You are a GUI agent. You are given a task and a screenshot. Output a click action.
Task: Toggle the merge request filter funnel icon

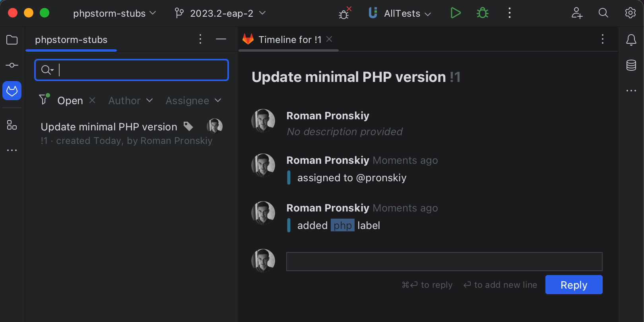44,99
